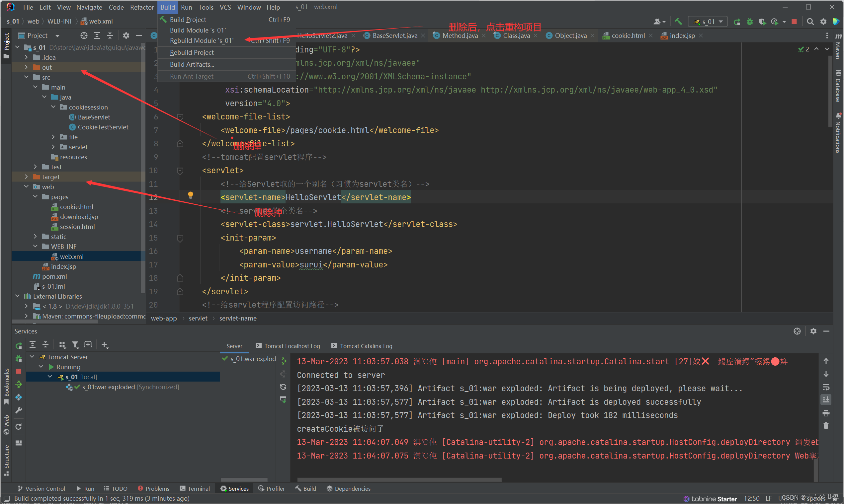The width and height of the screenshot is (844, 504).
Task: Click Select Opened File target icon in Project panel
Action: point(84,36)
